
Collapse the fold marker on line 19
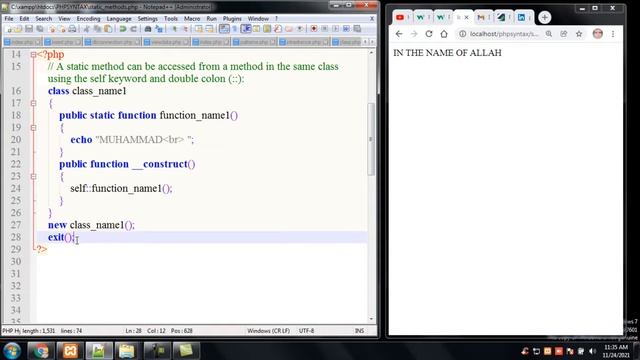pos(33,128)
